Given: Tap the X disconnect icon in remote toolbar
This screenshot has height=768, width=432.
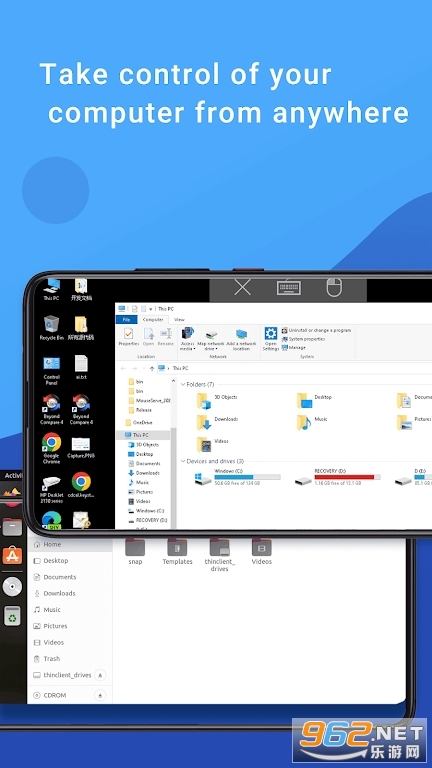Looking at the screenshot, I should pyautogui.click(x=242, y=288).
